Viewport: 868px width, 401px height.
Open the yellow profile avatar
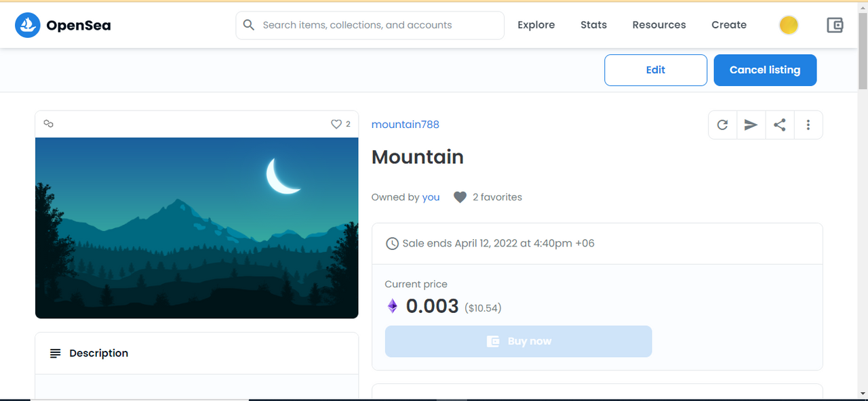point(789,25)
